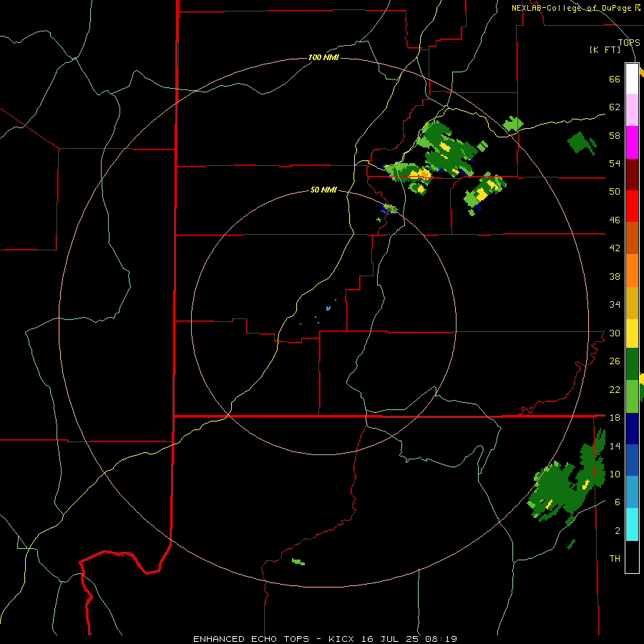
Task: Click the '26' scale value
Action: tap(615, 361)
